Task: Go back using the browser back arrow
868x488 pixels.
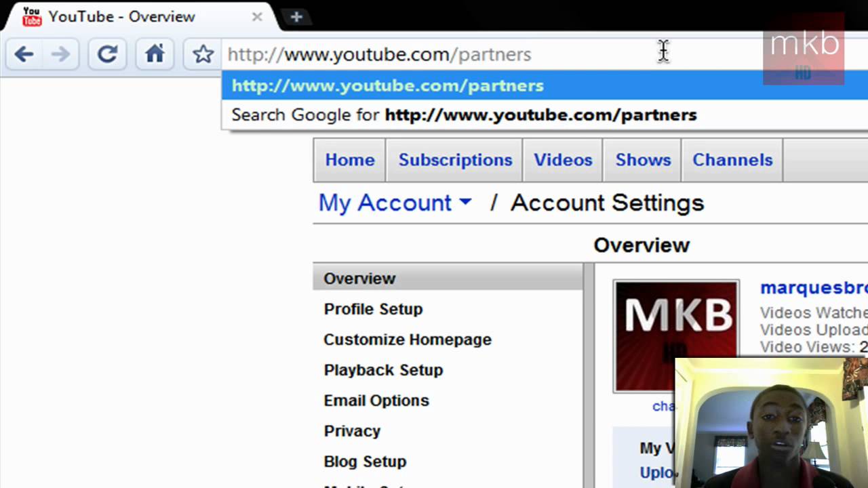Action: point(24,54)
